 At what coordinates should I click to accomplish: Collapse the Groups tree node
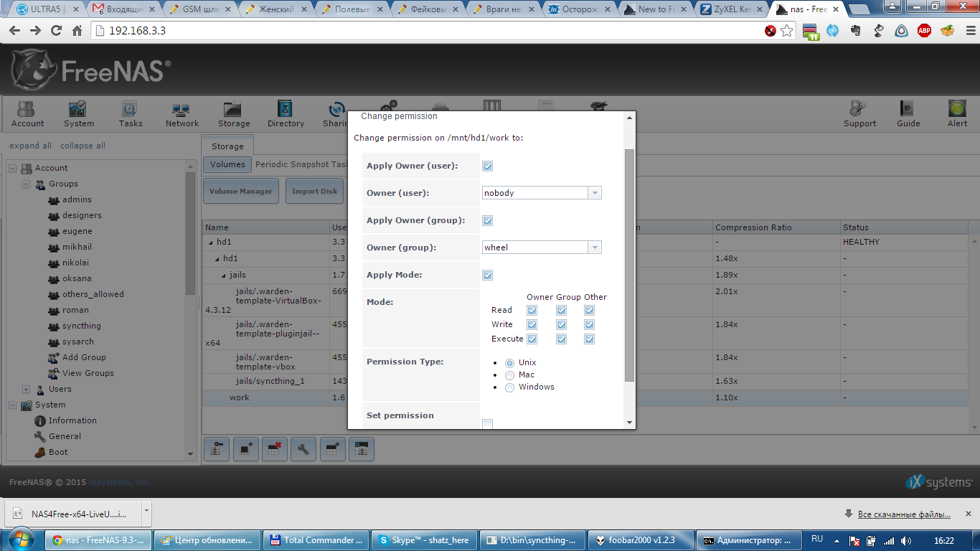click(26, 184)
